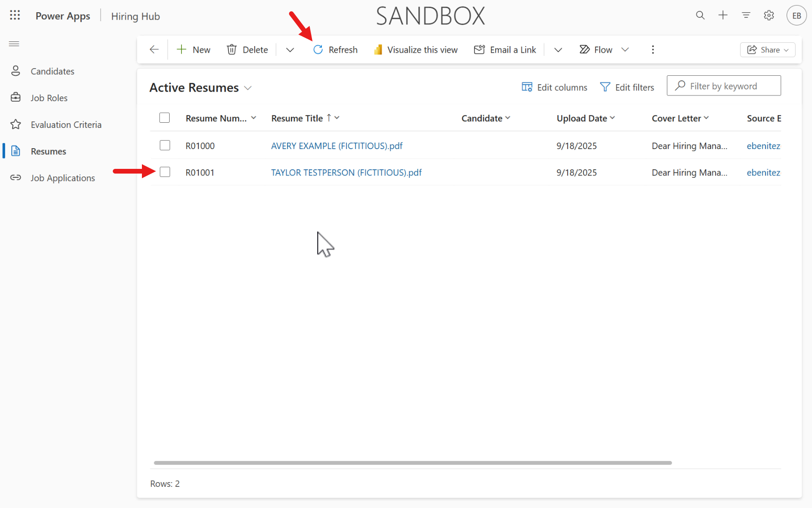This screenshot has height=508, width=812.
Task: Select the R01000 row checkbox
Action: [164, 145]
